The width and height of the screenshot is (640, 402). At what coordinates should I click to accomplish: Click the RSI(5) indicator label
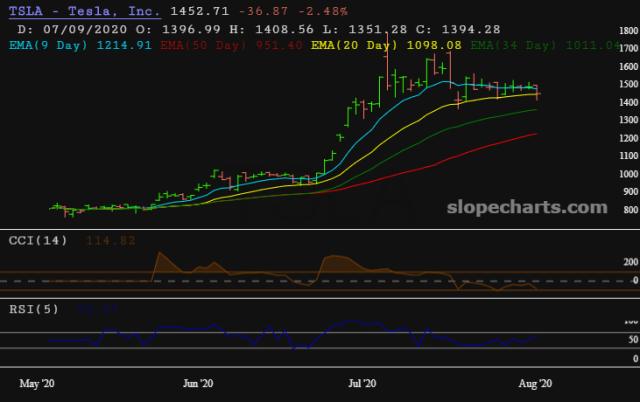34,309
